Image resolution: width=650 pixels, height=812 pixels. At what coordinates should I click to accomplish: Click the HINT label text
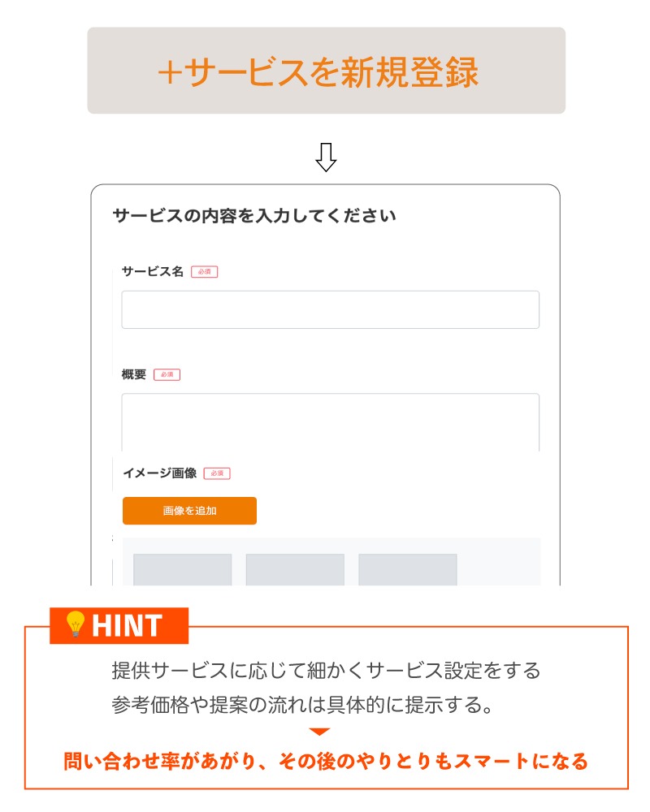coord(127,626)
